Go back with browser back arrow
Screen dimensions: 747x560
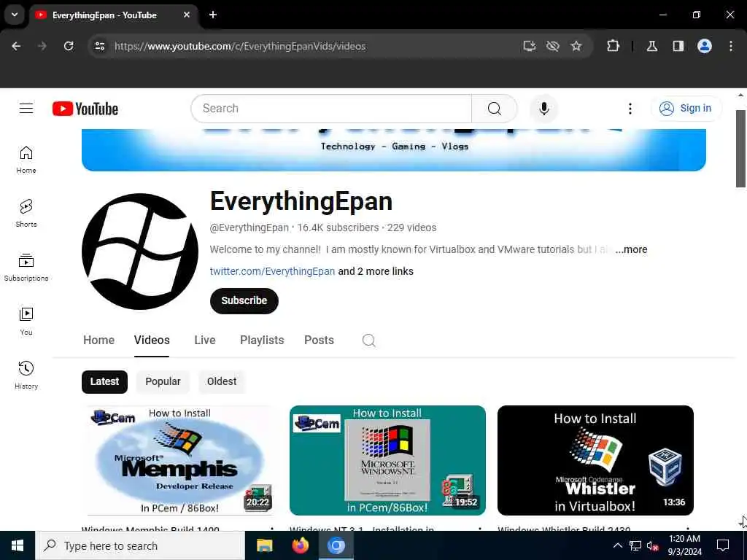[x=16, y=46]
